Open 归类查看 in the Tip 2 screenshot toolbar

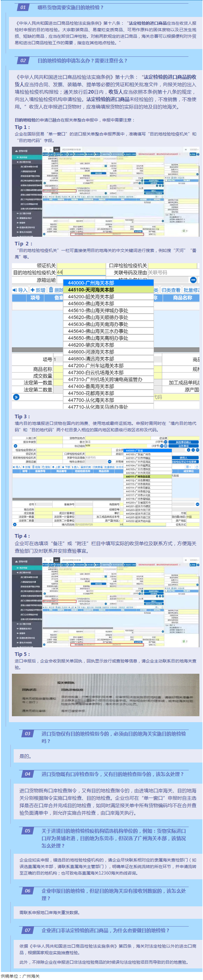171,290
